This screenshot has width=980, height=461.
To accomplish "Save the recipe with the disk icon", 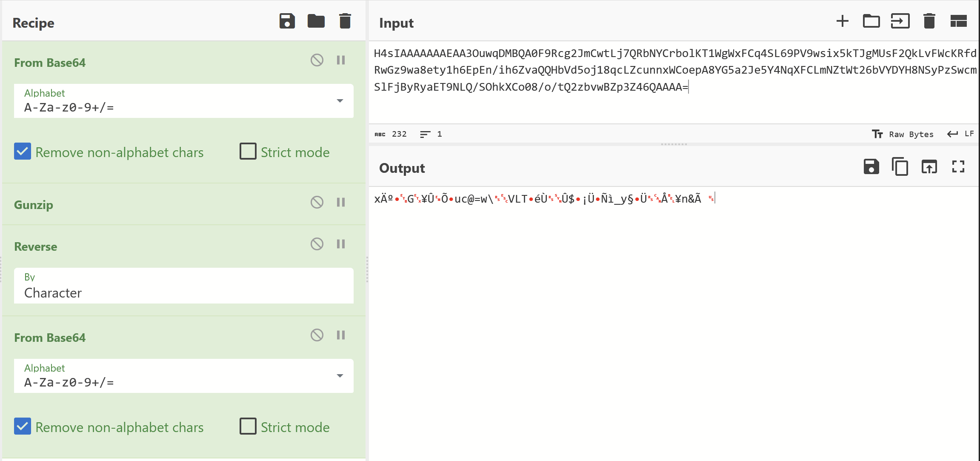I will pyautogui.click(x=287, y=21).
